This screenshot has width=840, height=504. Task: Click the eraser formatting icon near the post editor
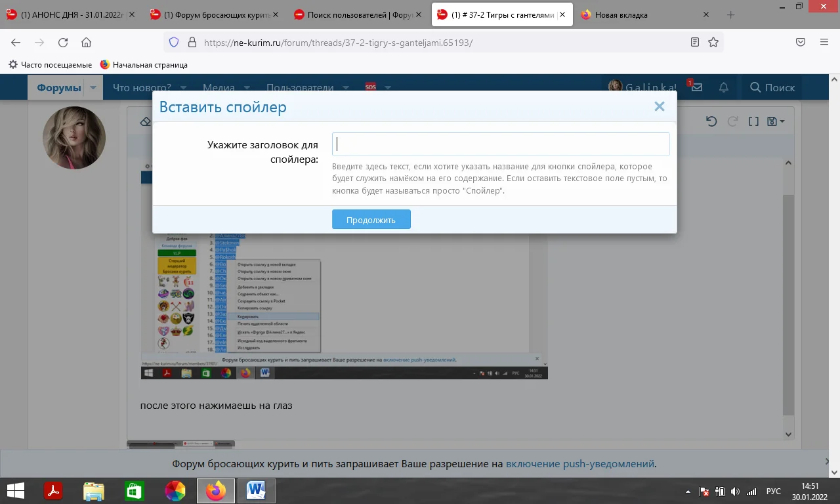coord(146,121)
